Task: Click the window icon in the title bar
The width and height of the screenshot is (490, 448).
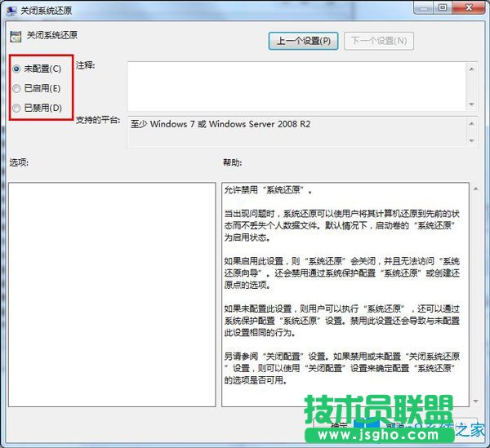Action: (12, 11)
